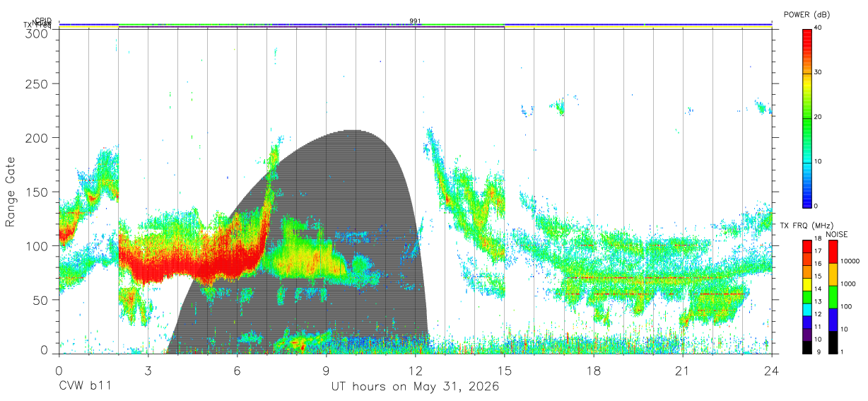868x401 pixels.
Task: Select the 3 tick on UT hours axis
Action: (x=148, y=370)
